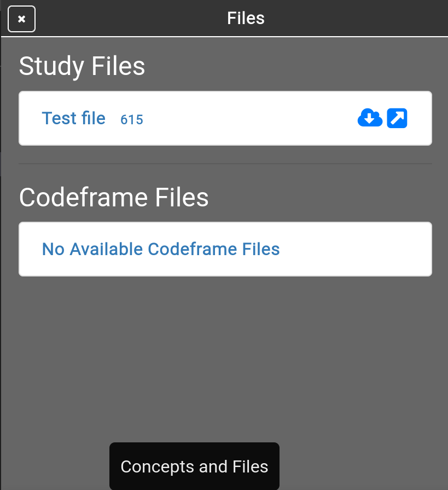Dismiss the panel using the X button
This screenshot has width=448, height=490.
pyautogui.click(x=22, y=19)
